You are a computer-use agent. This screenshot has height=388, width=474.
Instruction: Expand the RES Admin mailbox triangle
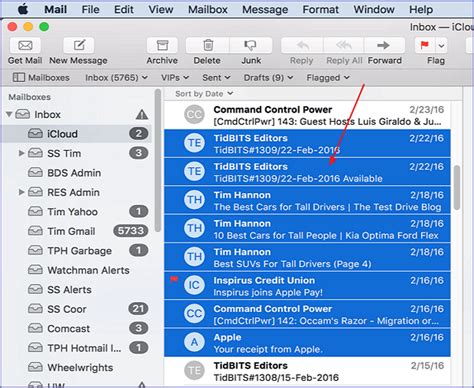point(21,192)
